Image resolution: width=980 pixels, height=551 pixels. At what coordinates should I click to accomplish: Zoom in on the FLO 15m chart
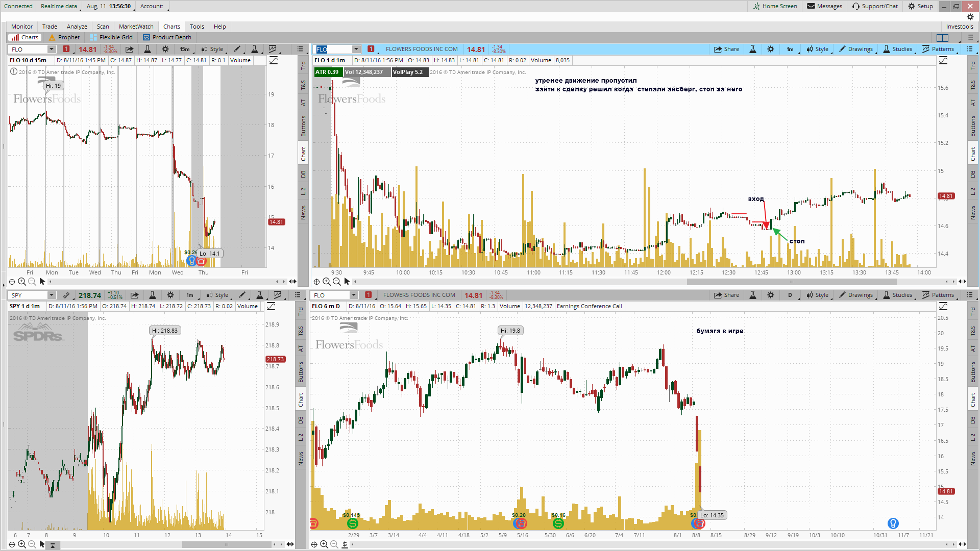point(22,282)
